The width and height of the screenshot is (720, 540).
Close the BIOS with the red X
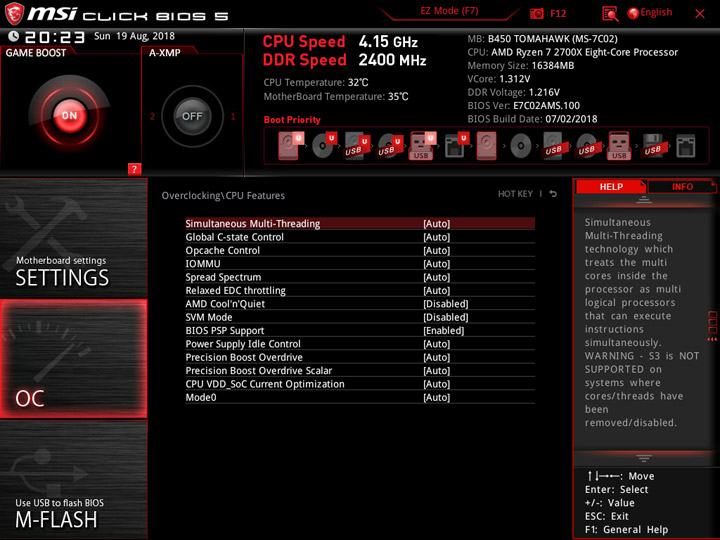[x=700, y=14]
